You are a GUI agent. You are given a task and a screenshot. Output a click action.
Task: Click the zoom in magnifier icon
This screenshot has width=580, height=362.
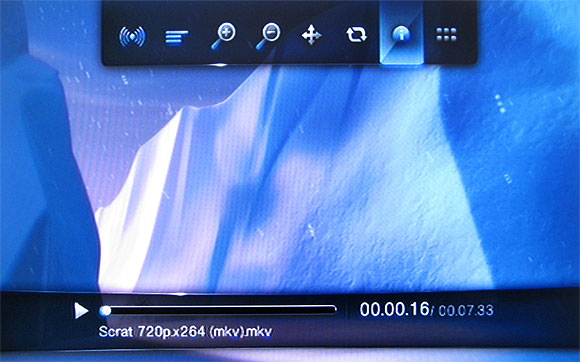coord(223,35)
